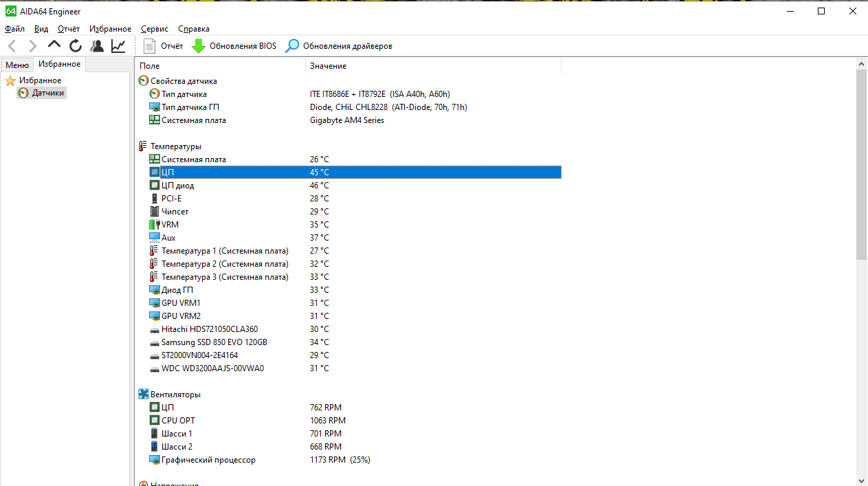Click the ITE IT8686E + IT8792E sensor value
868x486 pixels.
click(380, 94)
